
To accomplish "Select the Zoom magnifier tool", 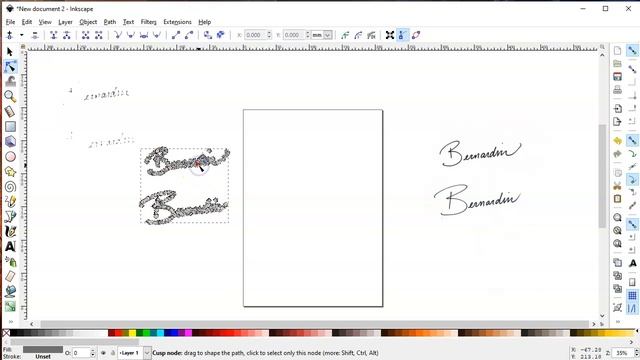I will pos(10,96).
